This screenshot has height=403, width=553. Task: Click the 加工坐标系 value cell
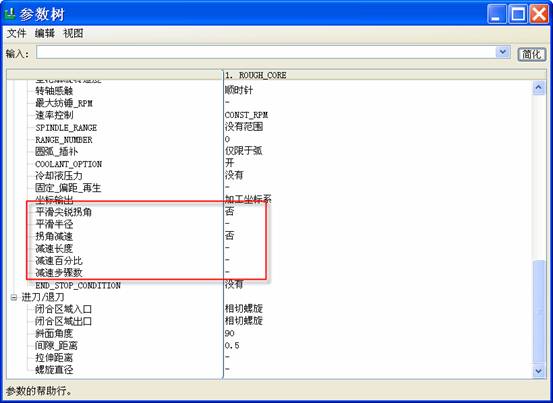point(248,200)
